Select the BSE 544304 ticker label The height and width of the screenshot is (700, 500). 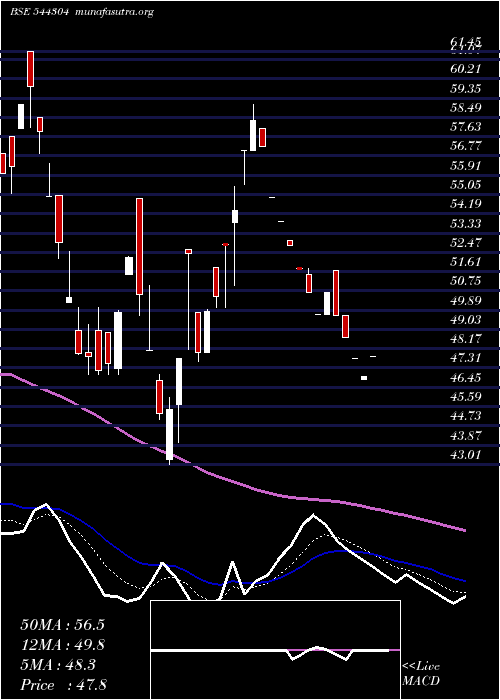point(39,12)
